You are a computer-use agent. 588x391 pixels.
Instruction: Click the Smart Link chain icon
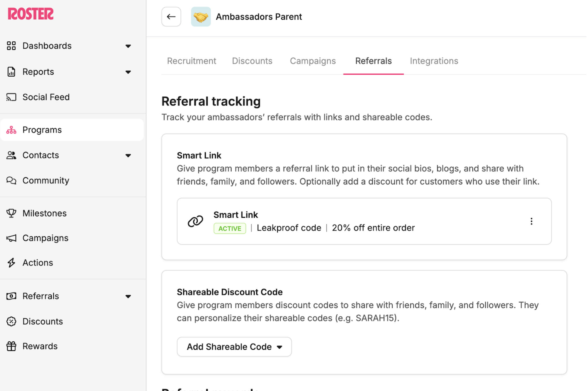(195, 221)
